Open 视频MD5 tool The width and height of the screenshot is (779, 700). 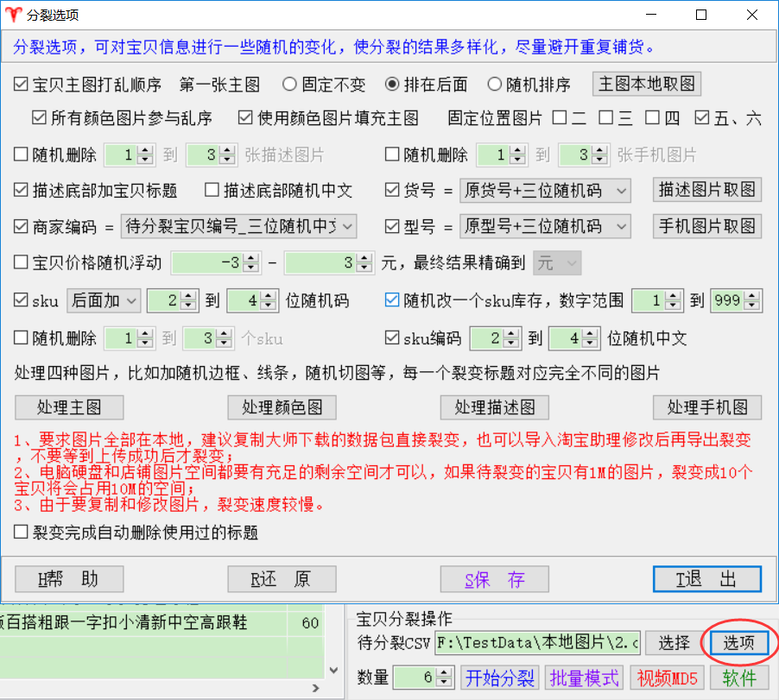[x=668, y=678]
